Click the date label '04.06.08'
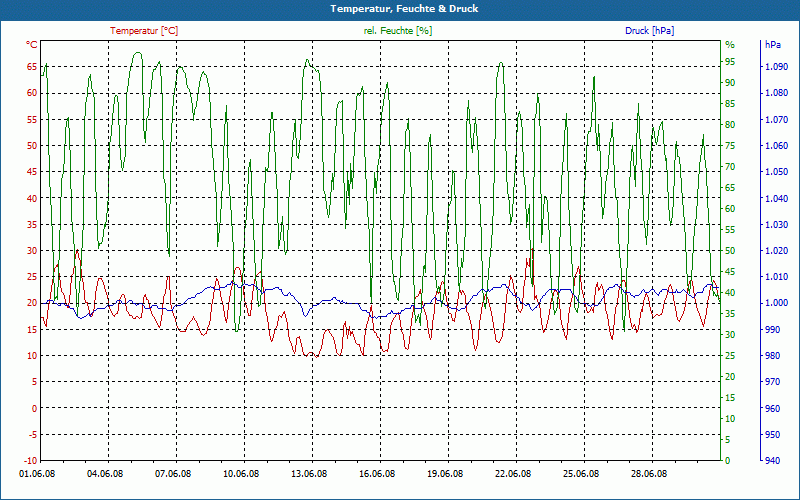800x500 pixels. [105, 473]
